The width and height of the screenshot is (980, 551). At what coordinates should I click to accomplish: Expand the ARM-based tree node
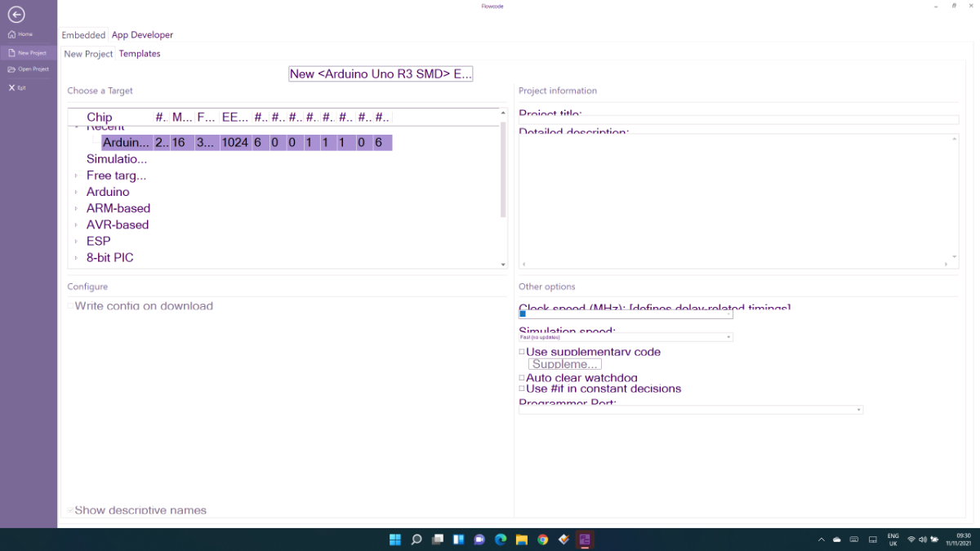(76, 208)
